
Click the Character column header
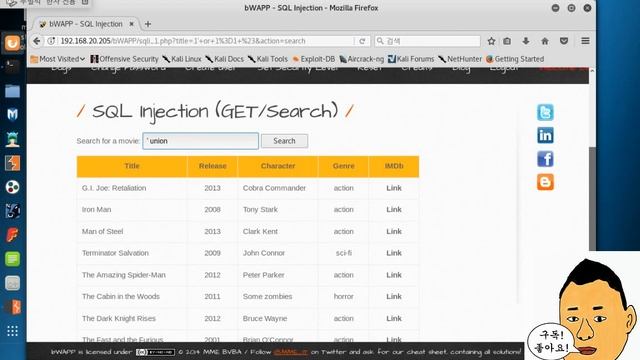pyautogui.click(x=278, y=166)
